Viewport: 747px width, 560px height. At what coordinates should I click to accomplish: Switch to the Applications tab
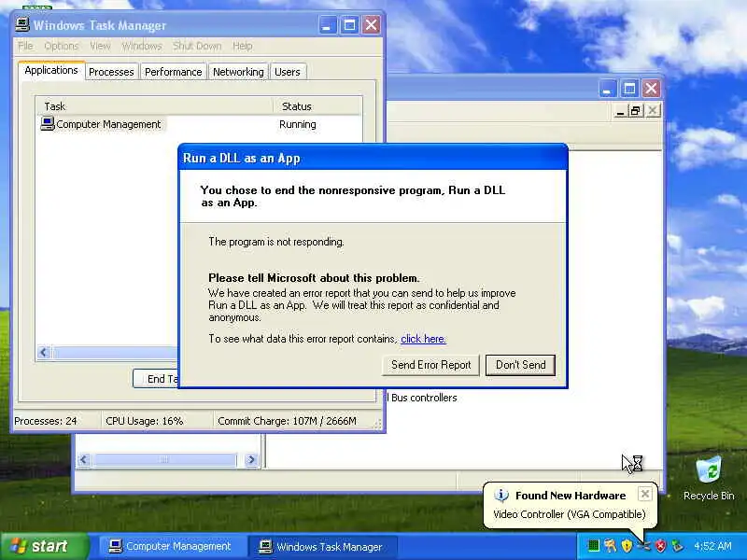(x=51, y=70)
